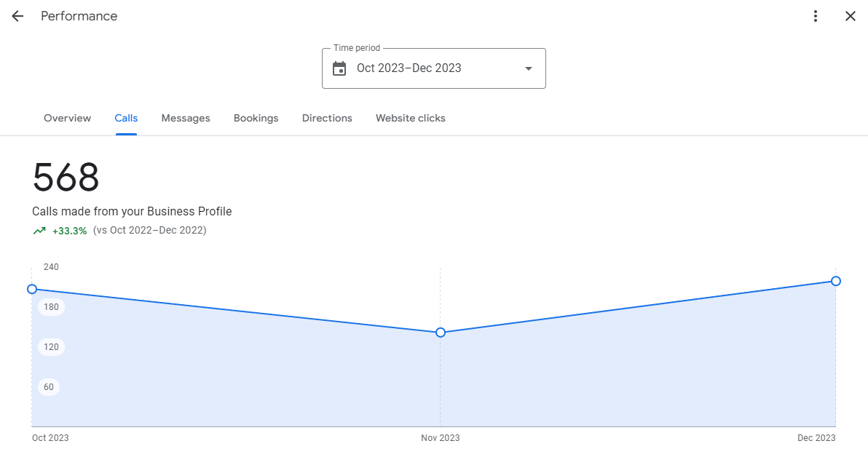Click the +33.3% change percentage

point(69,231)
